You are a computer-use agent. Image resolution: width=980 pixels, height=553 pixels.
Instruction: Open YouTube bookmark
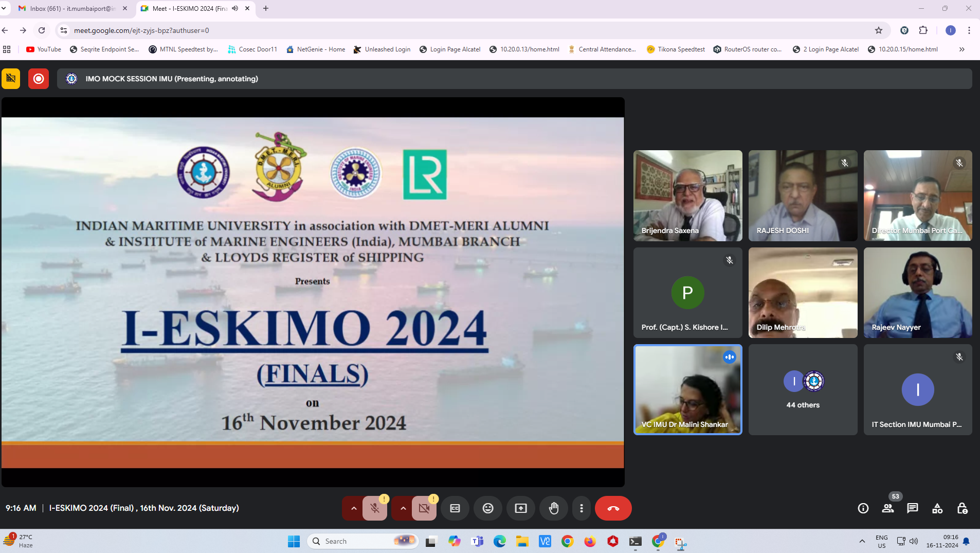click(x=44, y=49)
